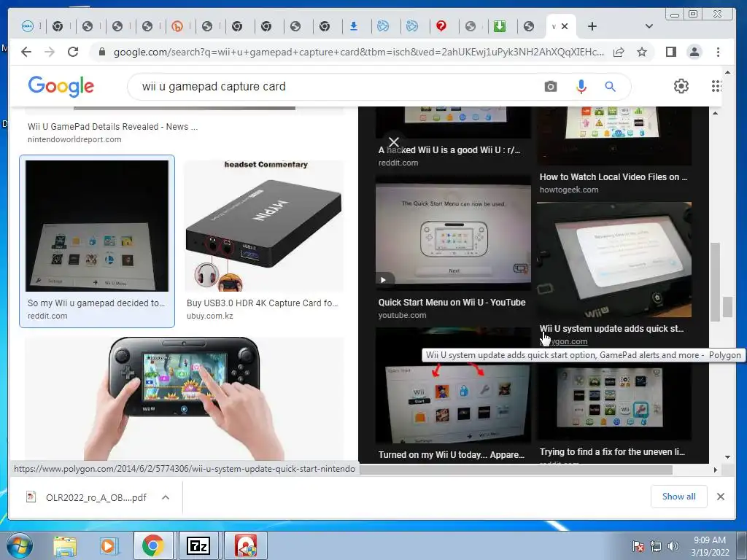The height and width of the screenshot is (560, 747).
Task: Open the taskbar clock showing 9:09 AM
Action: (710, 546)
